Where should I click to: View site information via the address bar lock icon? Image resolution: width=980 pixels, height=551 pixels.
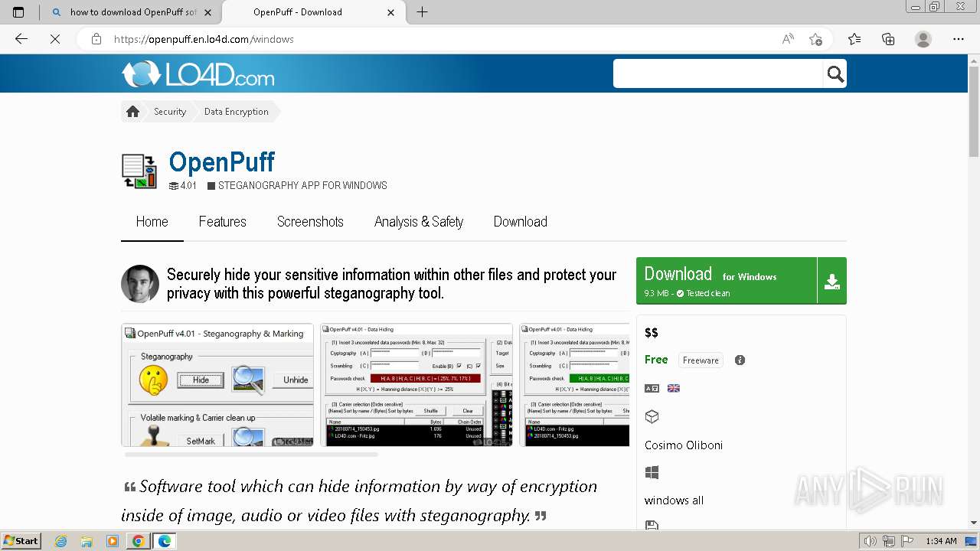point(96,39)
